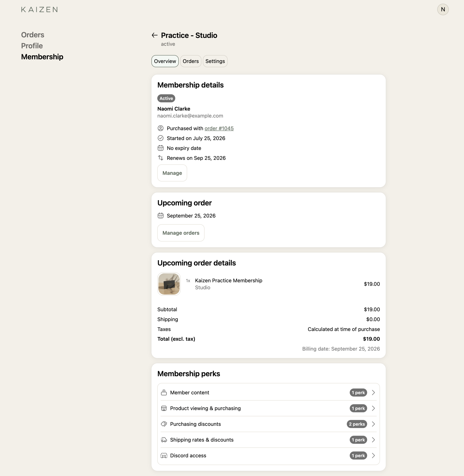This screenshot has width=464, height=476.
Task: Click the renew arrows icon beside Renews on
Action: click(x=160, y=158)
